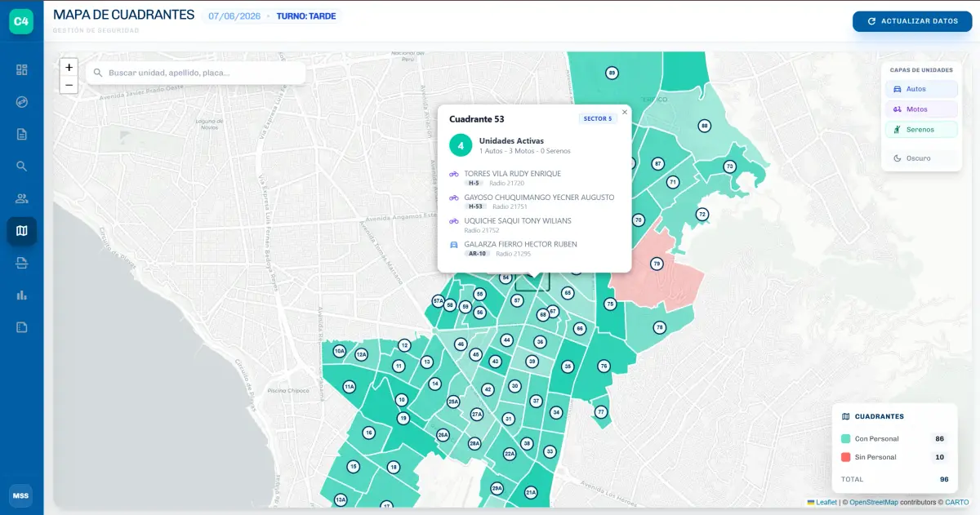This screenshot has height=515, width=980.
Task: Open the CARTO attribution link
Action: (958, 502)
